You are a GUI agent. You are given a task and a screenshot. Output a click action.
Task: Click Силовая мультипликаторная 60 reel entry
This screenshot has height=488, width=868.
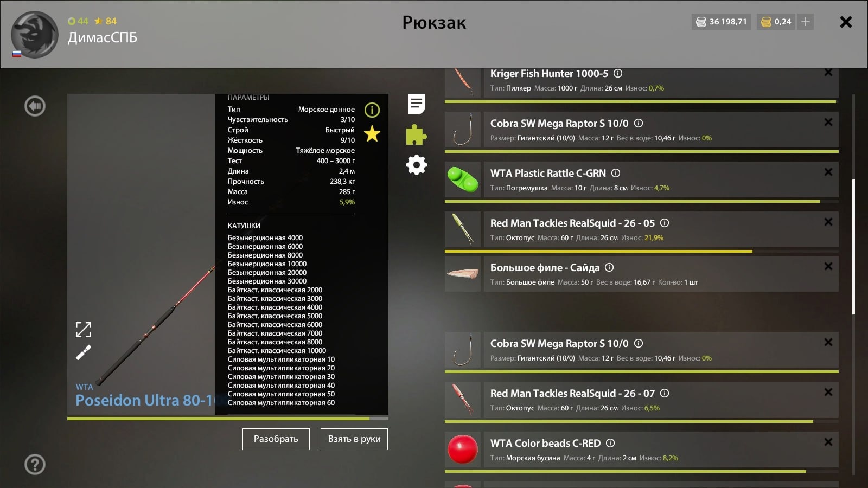281,403
